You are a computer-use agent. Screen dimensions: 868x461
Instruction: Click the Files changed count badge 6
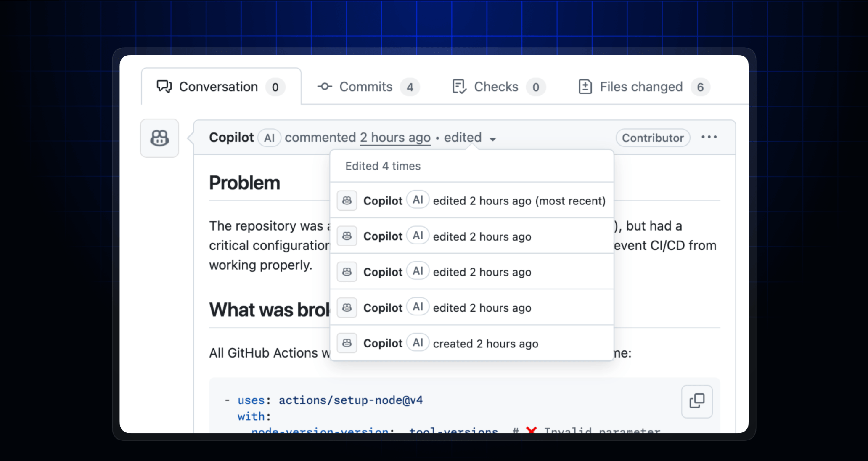[x=700, y=87]
